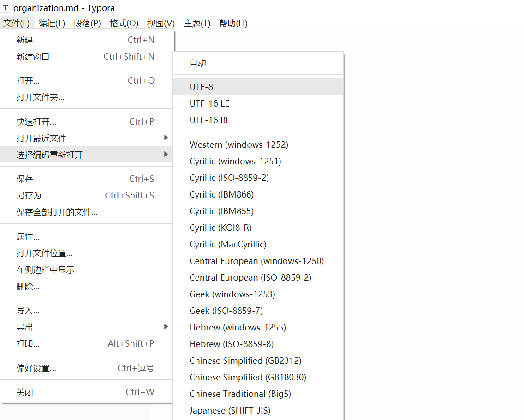Select UTF-16 LE encoding
Screen dimensions: 524x420
(x=209, y=103)
